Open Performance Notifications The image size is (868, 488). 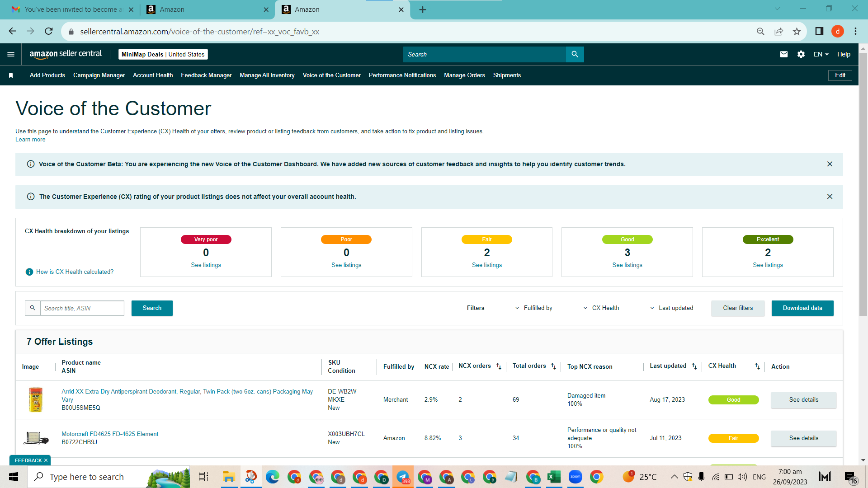pos(402,75)
